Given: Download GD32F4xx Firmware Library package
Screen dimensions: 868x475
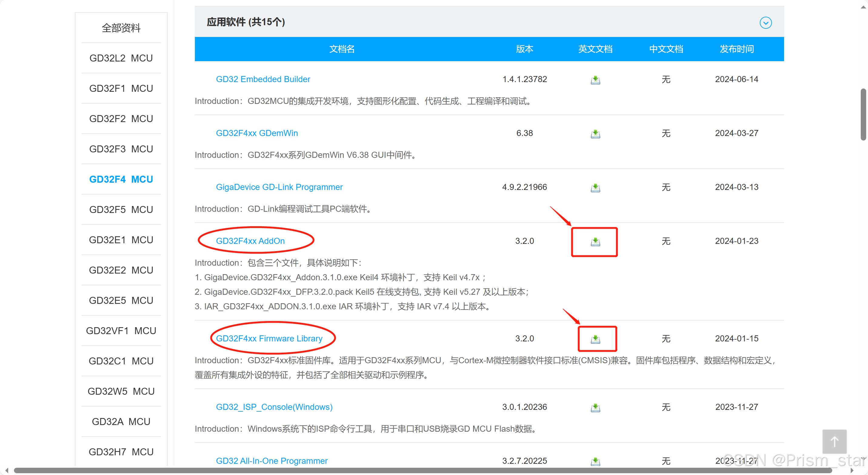Looking at the screenshot, I should click(596, 339).
